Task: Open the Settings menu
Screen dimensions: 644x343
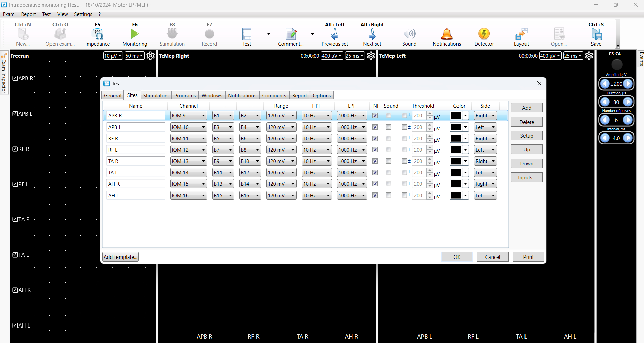Action: pyautogui.click(x=83, y=14)
